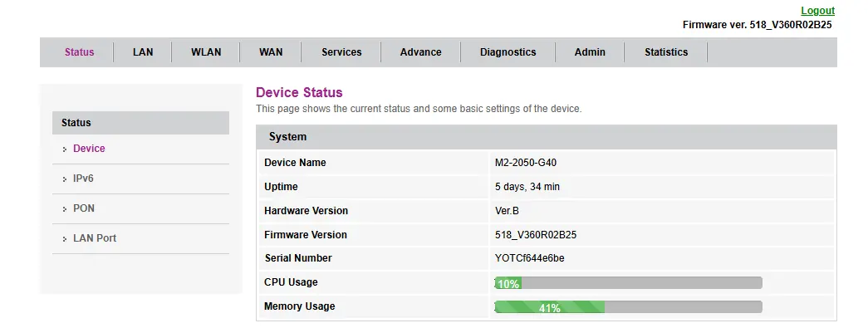This screenshot has width=868, height=328.
Task: Go to the WAN tab
Action: tap(271, 52)
